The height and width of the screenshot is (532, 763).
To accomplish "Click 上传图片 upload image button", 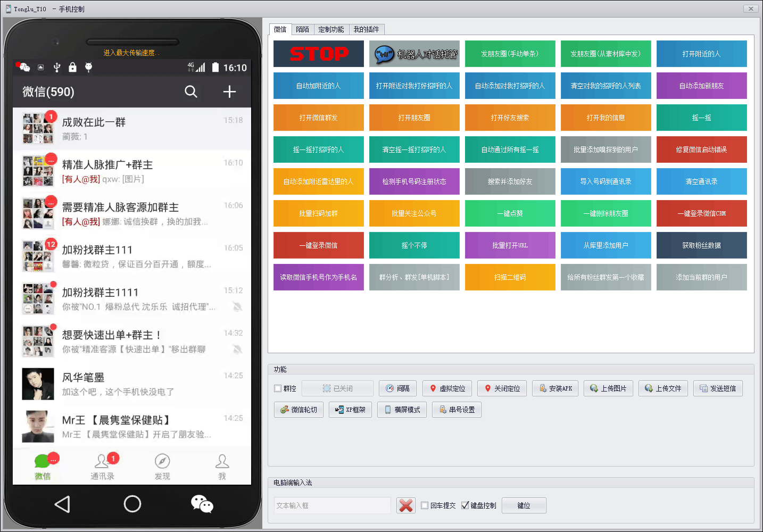I will coord(608,388).
